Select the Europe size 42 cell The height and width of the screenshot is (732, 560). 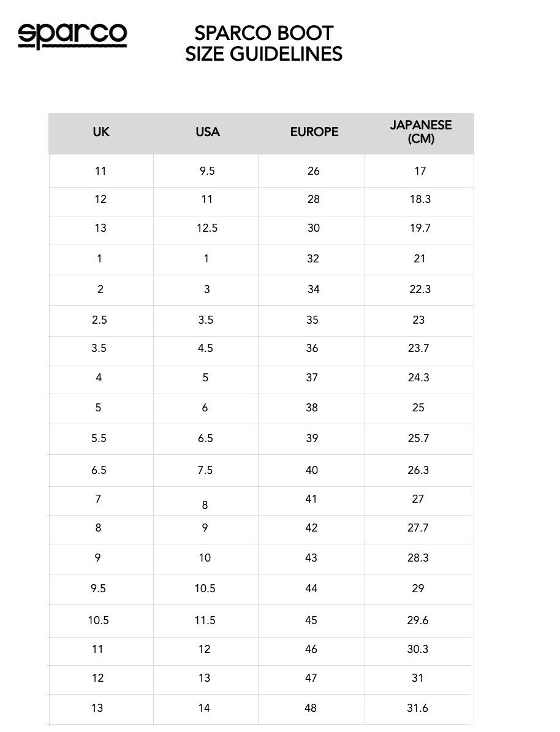311,528
